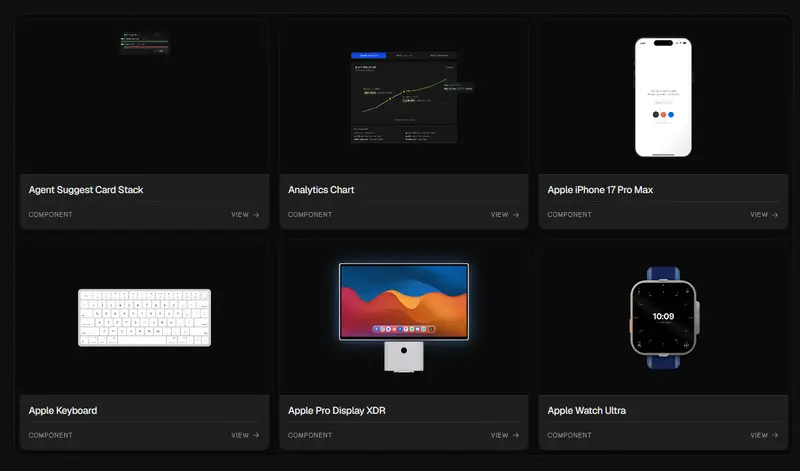Screen dimensions: 800x471
Task: Open the Agent Suggest Card Stack preview thumbnail
Action: [144, 43]
